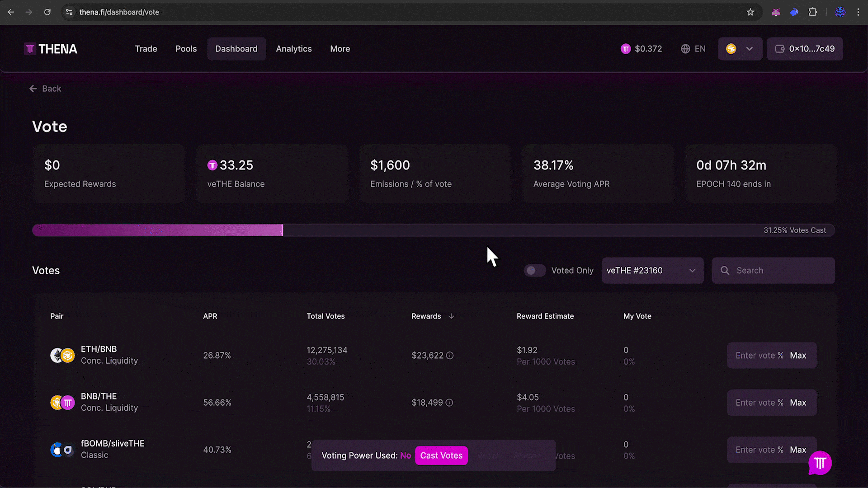Open the MetaMask fox extension

point(776,12)
